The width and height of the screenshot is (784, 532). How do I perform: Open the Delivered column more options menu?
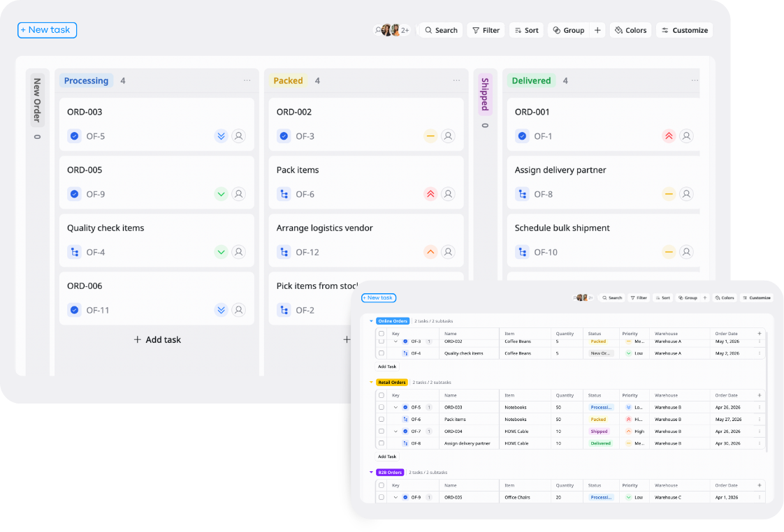(x=695, y=80)
